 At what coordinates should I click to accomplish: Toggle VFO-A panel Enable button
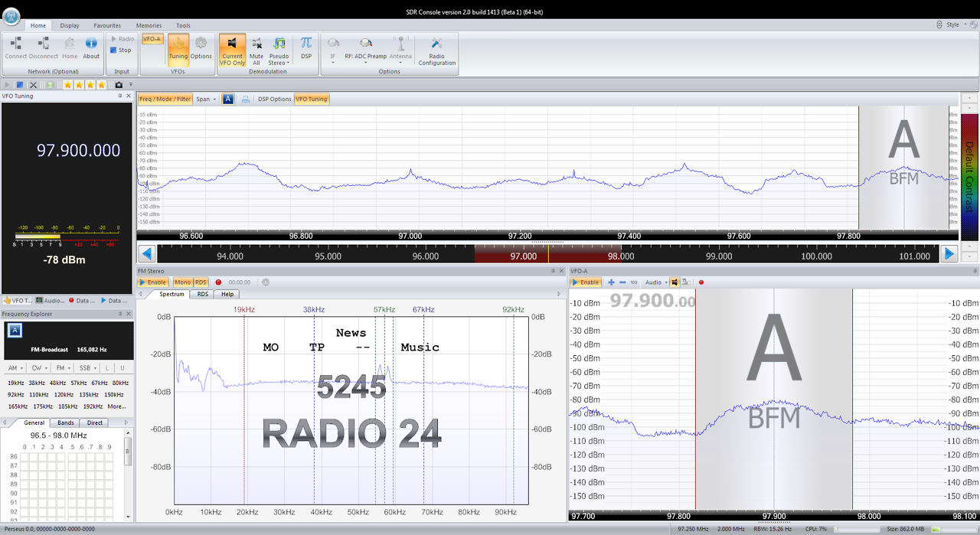(x=586, y=282)
